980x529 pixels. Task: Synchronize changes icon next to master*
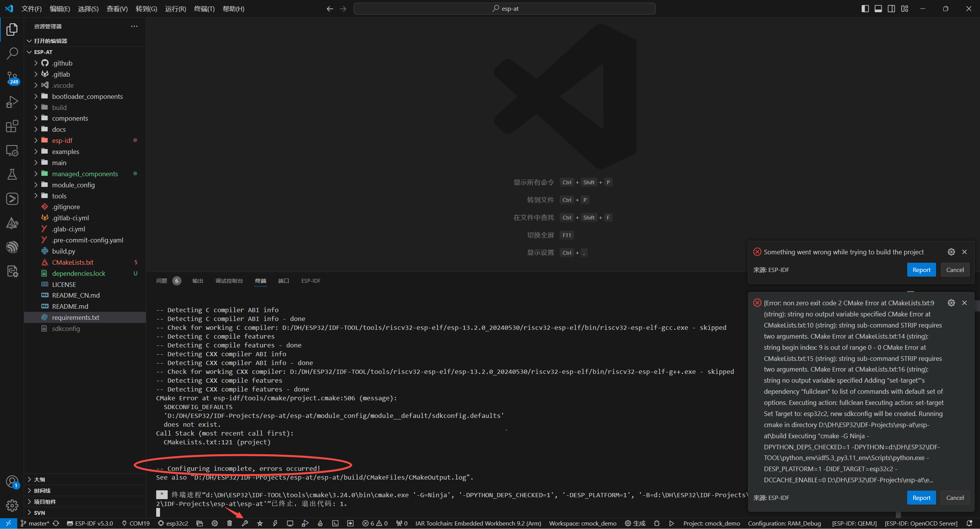tap(56, 523)
